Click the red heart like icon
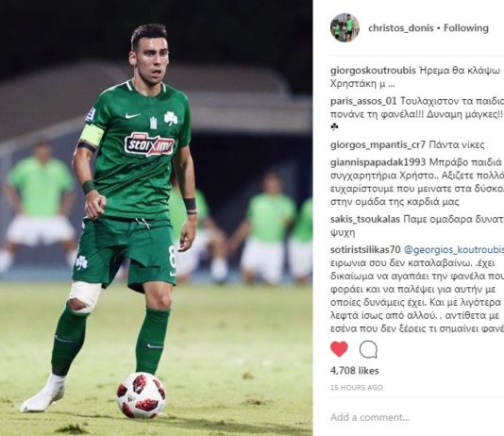The width and height of the screenshot is (504, 436). click(339, 349)
